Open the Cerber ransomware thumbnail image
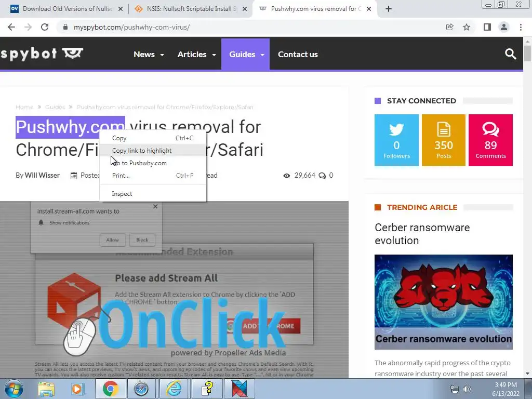 click(x=444, y=302)
